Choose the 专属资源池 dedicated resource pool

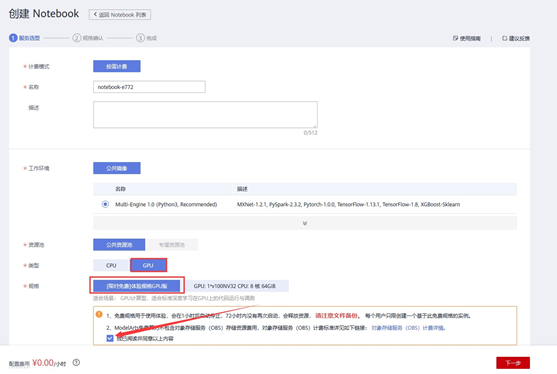point(172,245)
